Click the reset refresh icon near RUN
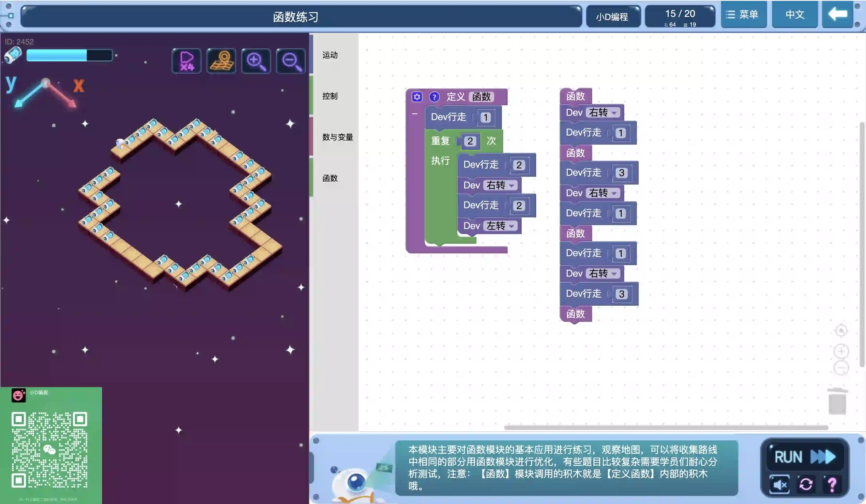This screenshot has width=866, height=504. (x=806, y=484)
